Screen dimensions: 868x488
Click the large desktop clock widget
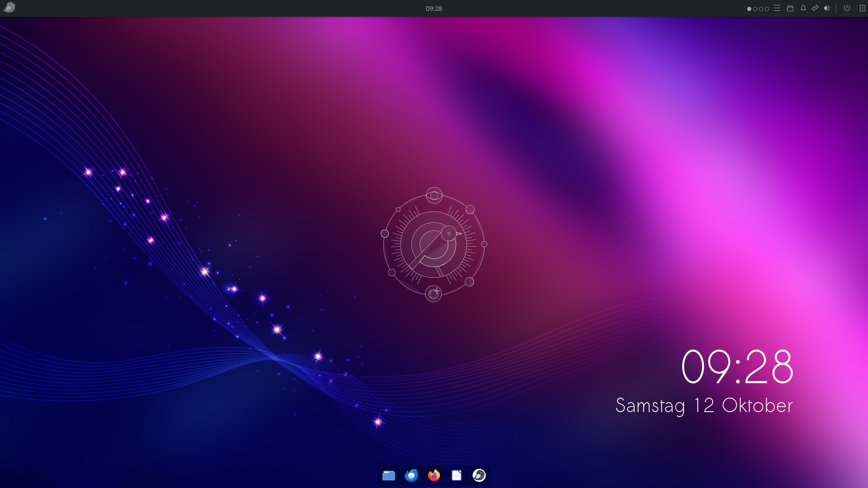point(737,367)
